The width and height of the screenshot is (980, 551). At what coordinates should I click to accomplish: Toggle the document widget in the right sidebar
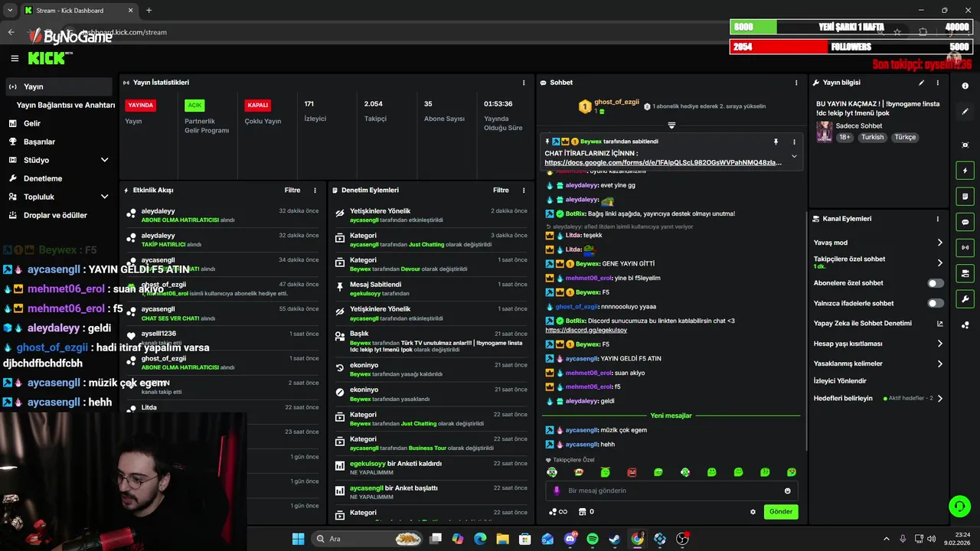[x=965, y=196]
